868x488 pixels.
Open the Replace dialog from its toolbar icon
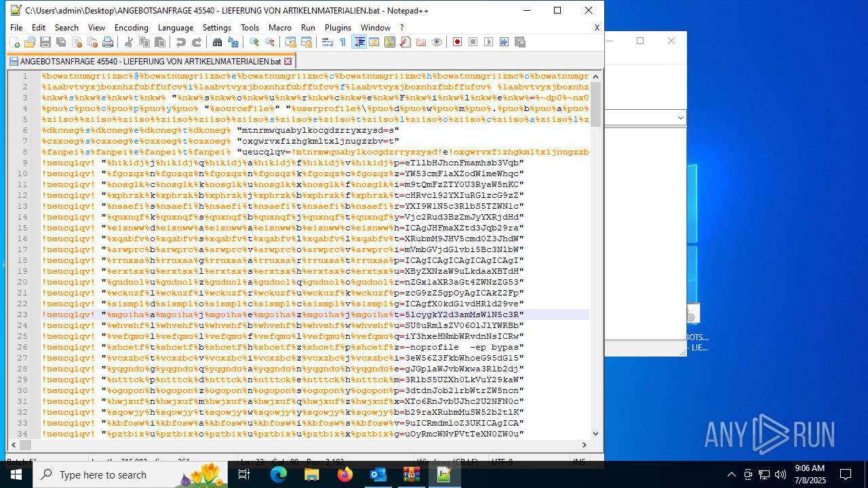click(x=233, y=42)
